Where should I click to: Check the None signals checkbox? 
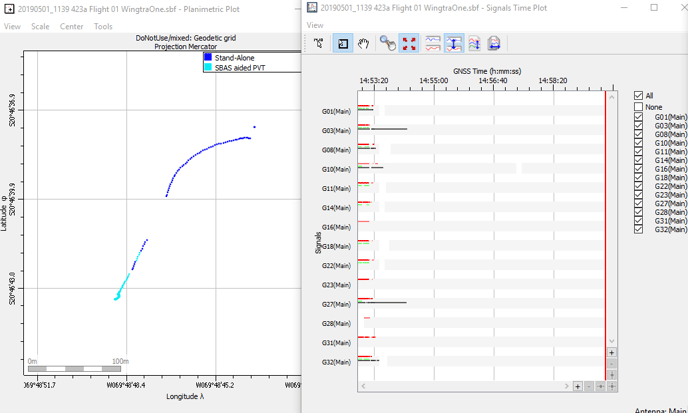[x=639, y=107]
